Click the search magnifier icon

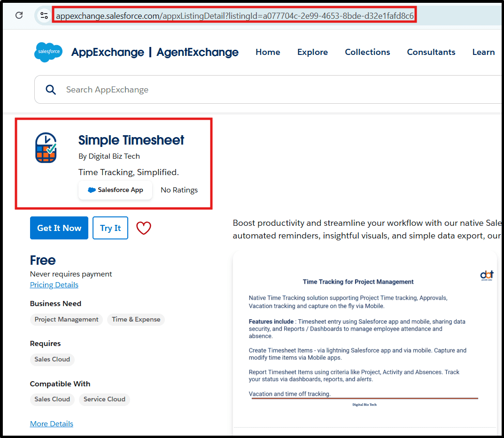[x=51, y=90]
